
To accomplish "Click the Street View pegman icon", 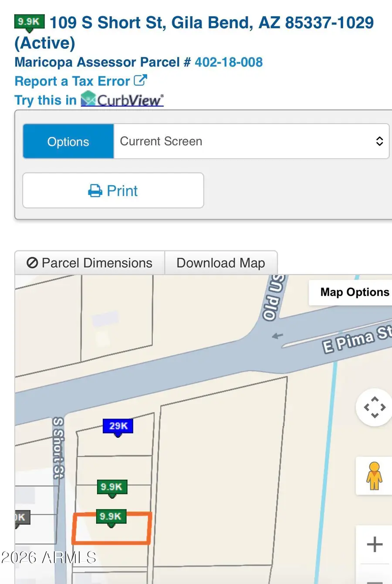I will 374,476.
